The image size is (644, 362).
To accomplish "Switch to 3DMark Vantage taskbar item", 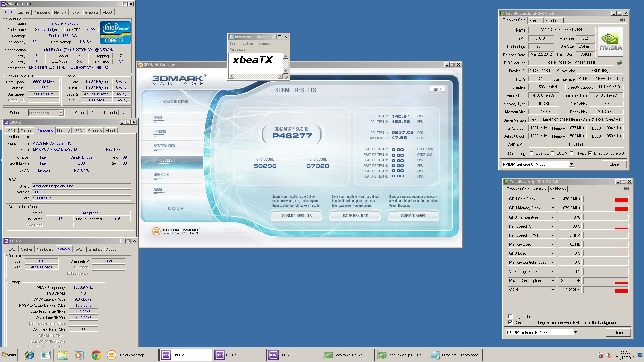I will 132,355.
